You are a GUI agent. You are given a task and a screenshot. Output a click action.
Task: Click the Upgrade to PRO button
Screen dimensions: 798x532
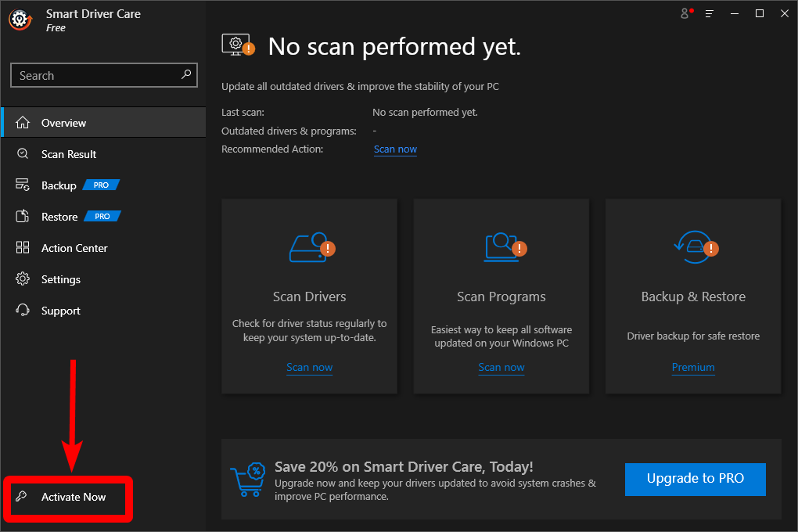(x=696, y=479)
